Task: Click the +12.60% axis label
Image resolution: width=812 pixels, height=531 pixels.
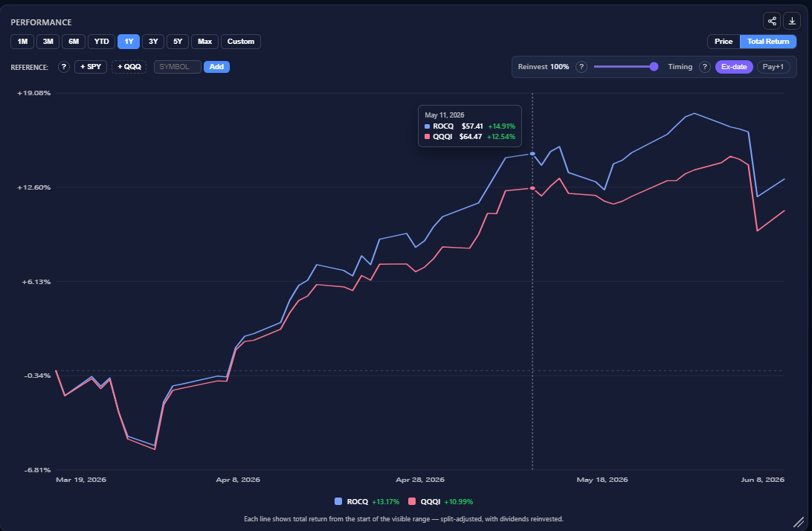Action: 34,187
